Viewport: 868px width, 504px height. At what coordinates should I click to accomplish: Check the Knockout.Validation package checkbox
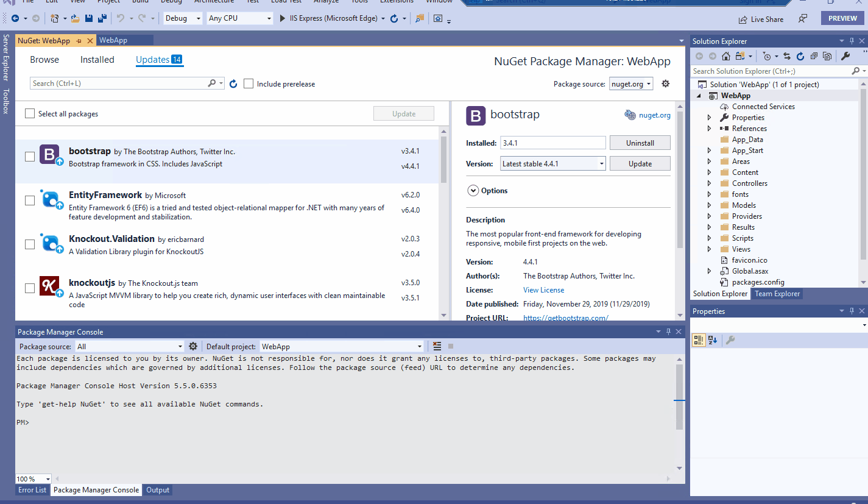click(30, 244)
